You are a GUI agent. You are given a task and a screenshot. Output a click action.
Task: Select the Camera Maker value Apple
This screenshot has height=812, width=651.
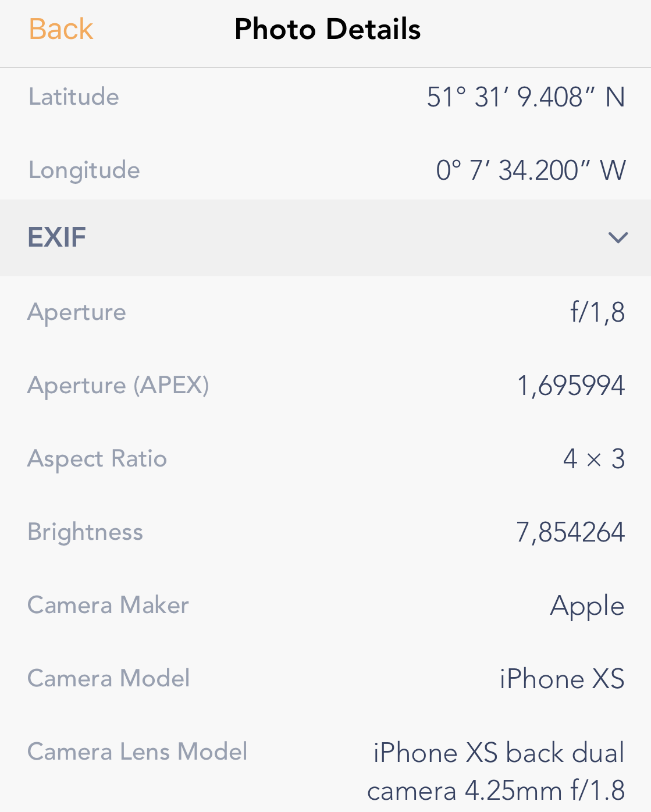[x=587, y=606]
